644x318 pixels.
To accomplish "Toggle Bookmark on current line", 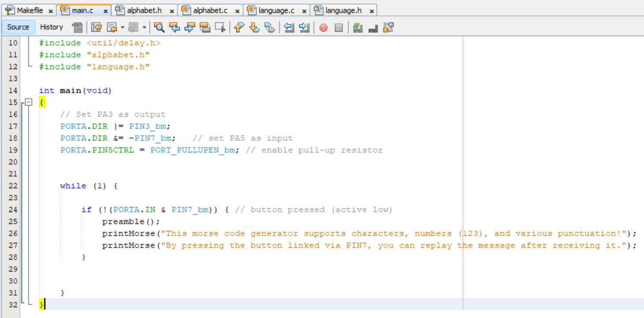I will pos(269,27).
